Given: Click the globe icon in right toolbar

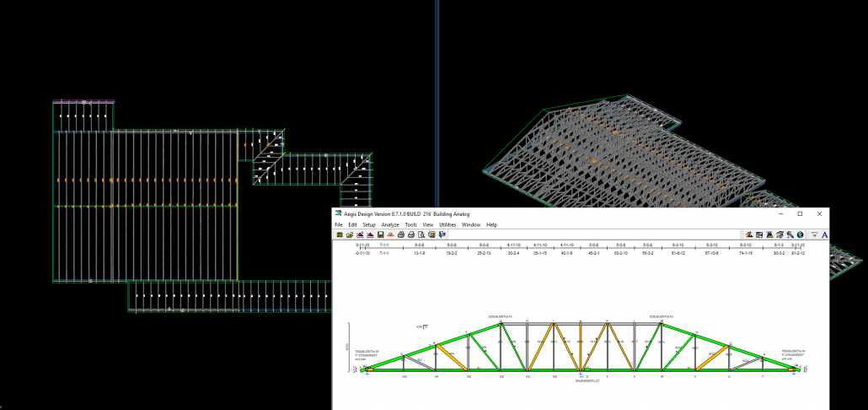Looking at the screenshot, I should (800, 235).
